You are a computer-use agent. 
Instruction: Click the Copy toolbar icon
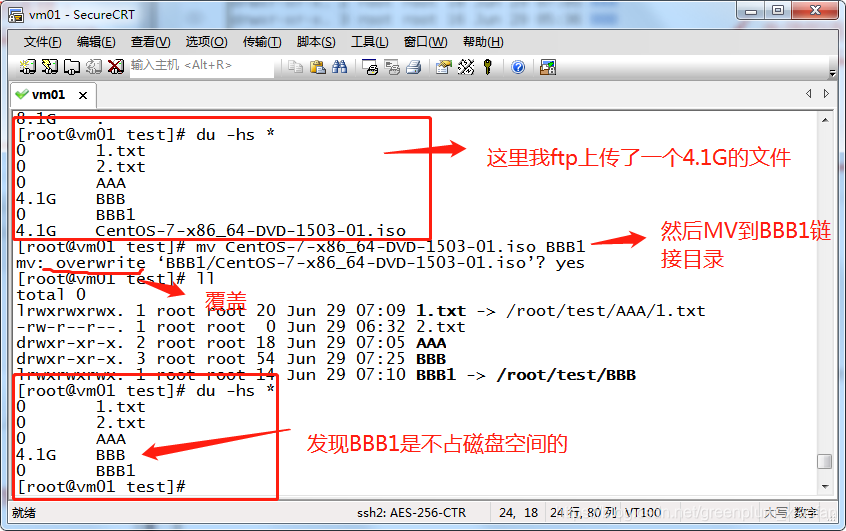point(295,67)
